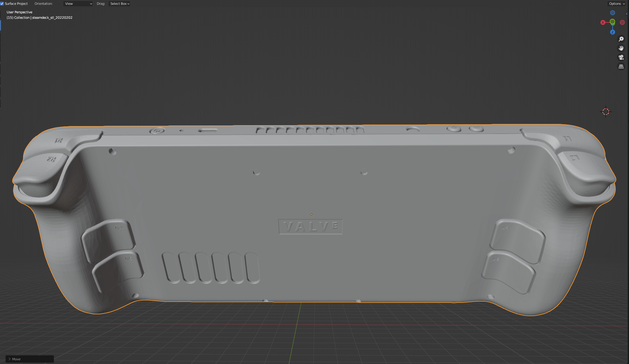The width and height of the screenshot is (629, 364).
Task: Click the unlabeled red negative X gizmo circle
Action: click(622, 22)
